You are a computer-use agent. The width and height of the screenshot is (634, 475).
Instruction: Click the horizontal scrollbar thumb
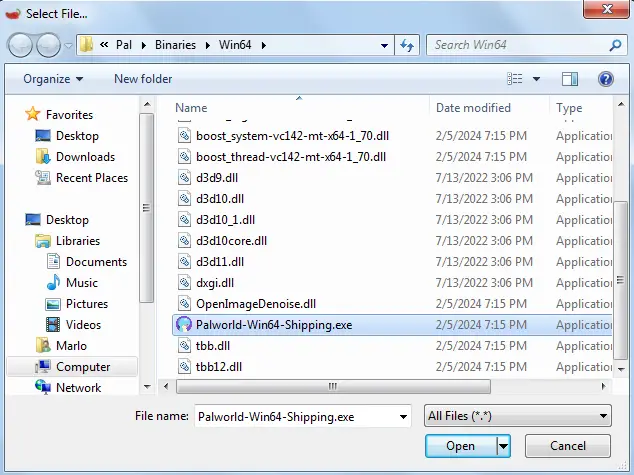(x=334, y=386)
